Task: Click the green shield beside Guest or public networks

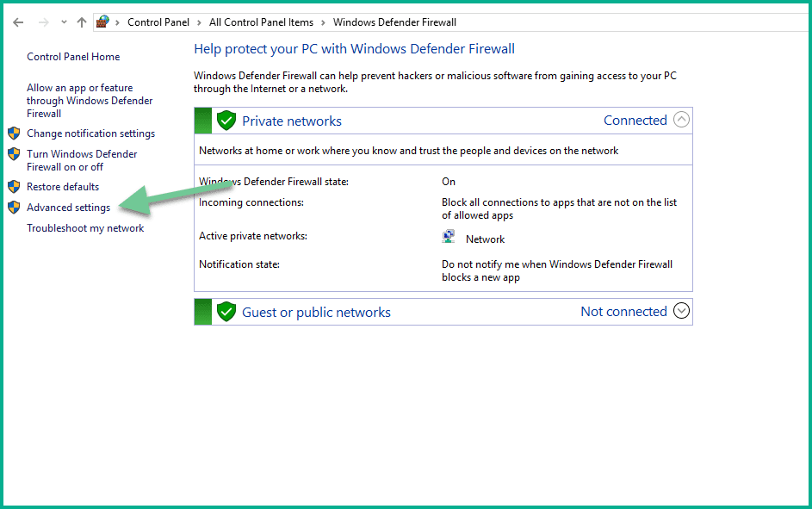Action: 226,312
